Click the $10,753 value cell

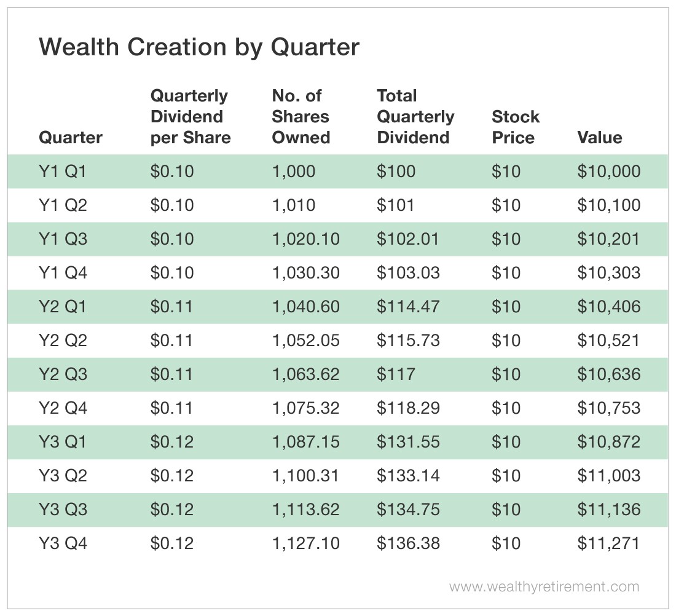(x=608, y=408)
